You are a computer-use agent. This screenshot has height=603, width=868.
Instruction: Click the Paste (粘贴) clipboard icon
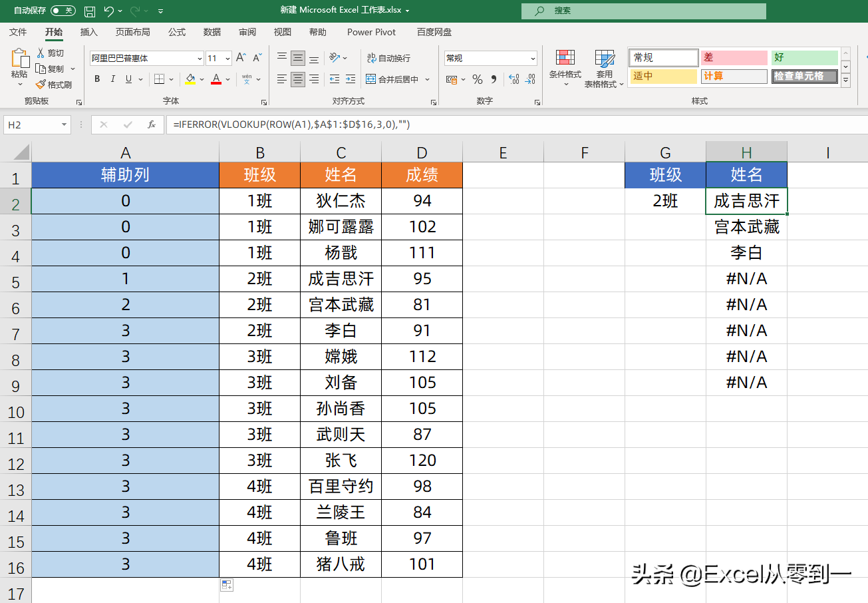20,59
